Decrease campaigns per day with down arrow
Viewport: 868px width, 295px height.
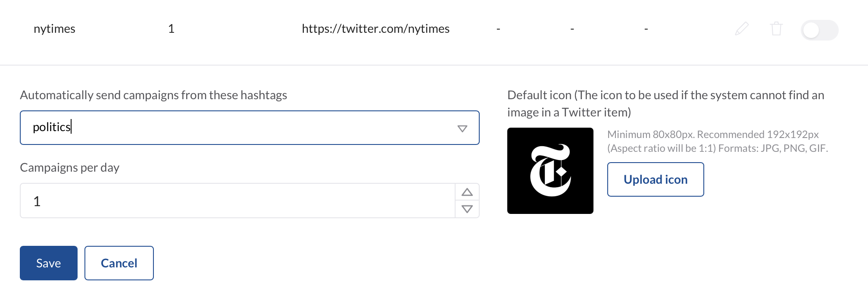pyautogui.click(x=467, y=209)
